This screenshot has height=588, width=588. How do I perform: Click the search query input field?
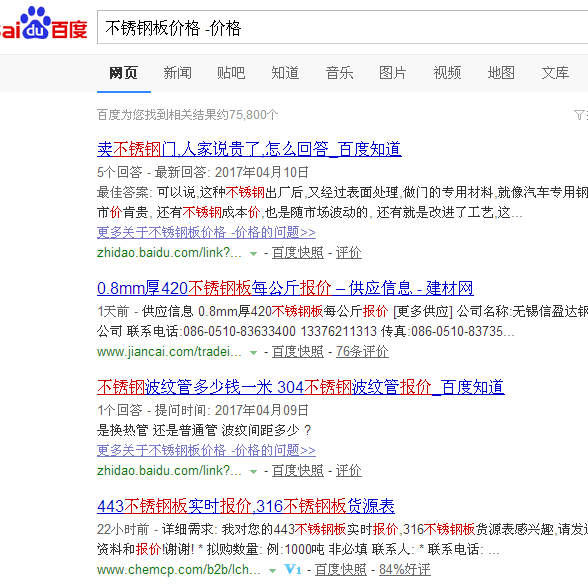(342, 27)
